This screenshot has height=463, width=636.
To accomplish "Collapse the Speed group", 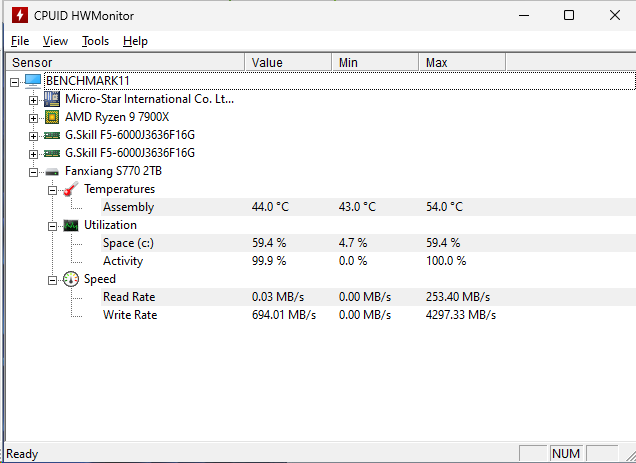I will pyautogui.click(x=53, y=280).
